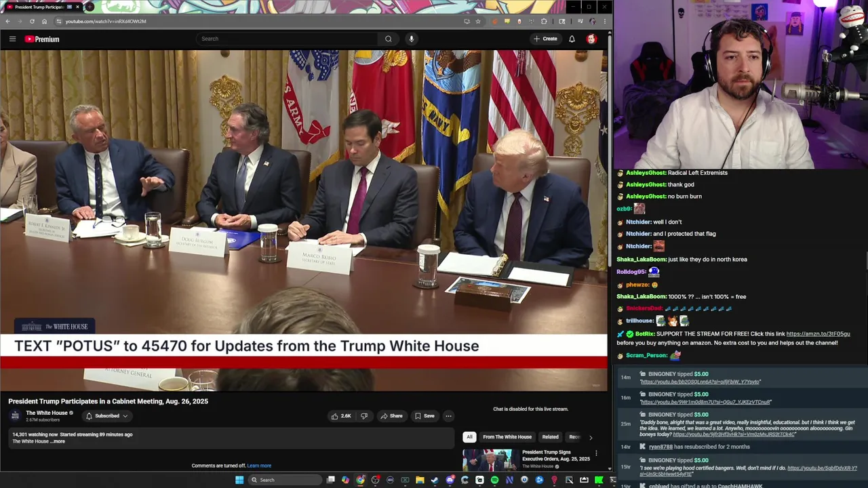Switch to the President Trump Participates browser tab
Image resolution: width=868 pixels, height=488 pixels.
point(41,7)
